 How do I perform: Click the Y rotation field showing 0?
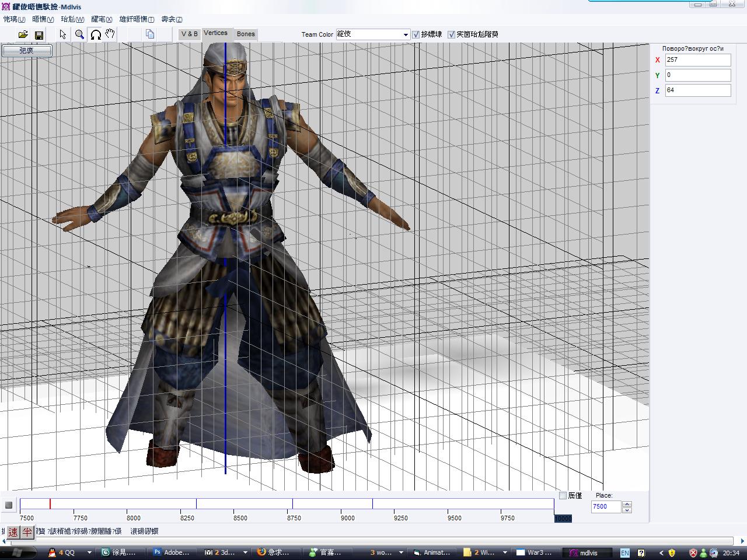[698, 75]
